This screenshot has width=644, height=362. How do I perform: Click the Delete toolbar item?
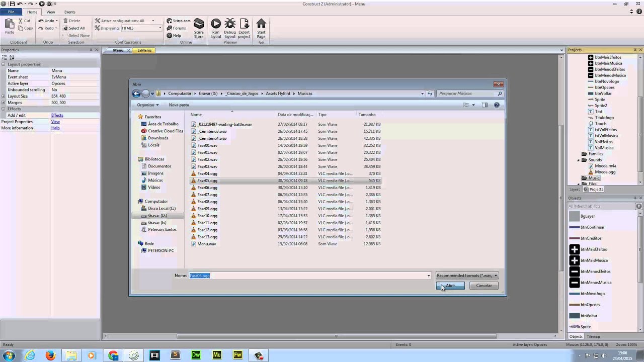[x=71, y=21]
